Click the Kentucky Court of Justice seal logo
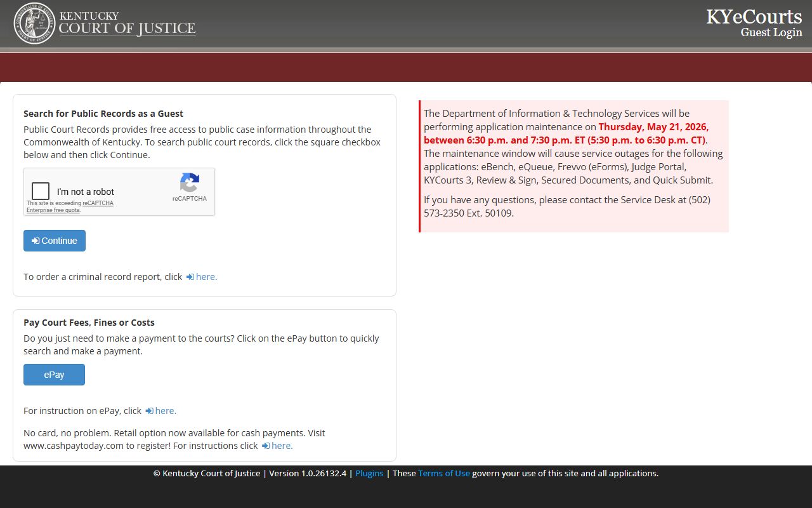Screen dimensions: 812x508 coord(34,23)
